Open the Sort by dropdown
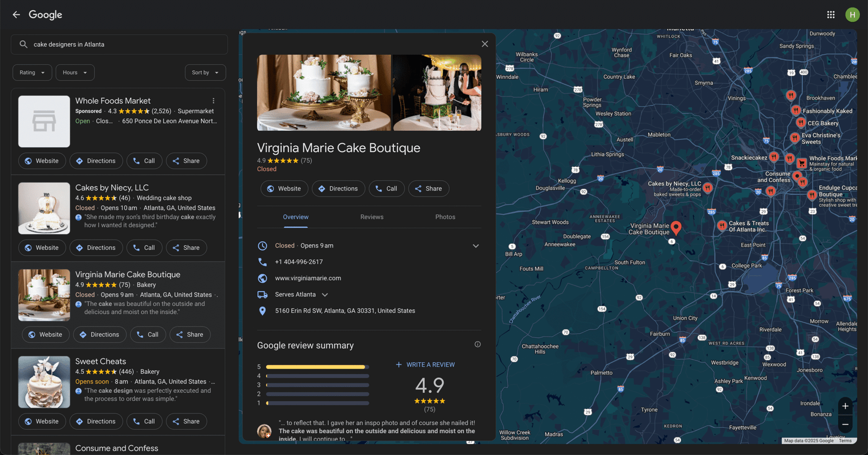This screenshot has height=455, width=868. pyautogui.click(x=205, y=72)
